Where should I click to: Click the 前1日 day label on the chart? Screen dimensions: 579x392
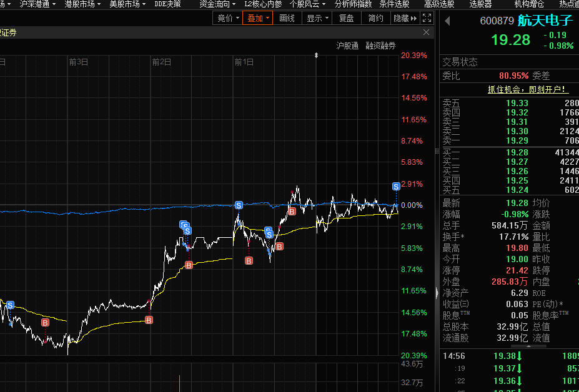[244, 62]
